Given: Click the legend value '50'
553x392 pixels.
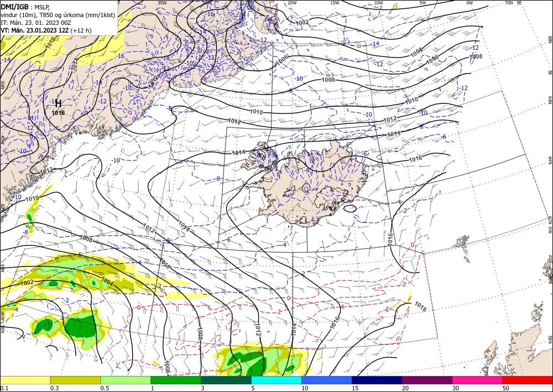Looking at the screenshot, I should click(x=506, y=388).
